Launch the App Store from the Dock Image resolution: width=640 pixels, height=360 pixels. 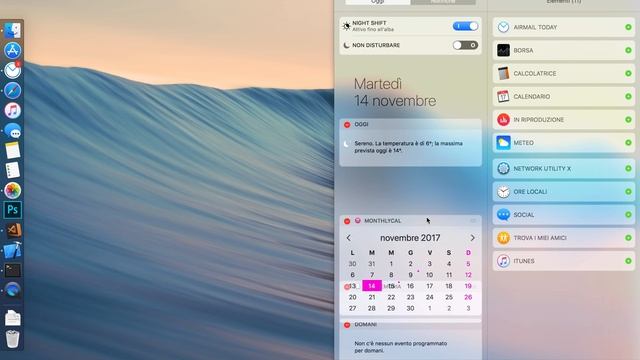coord(13,51)
